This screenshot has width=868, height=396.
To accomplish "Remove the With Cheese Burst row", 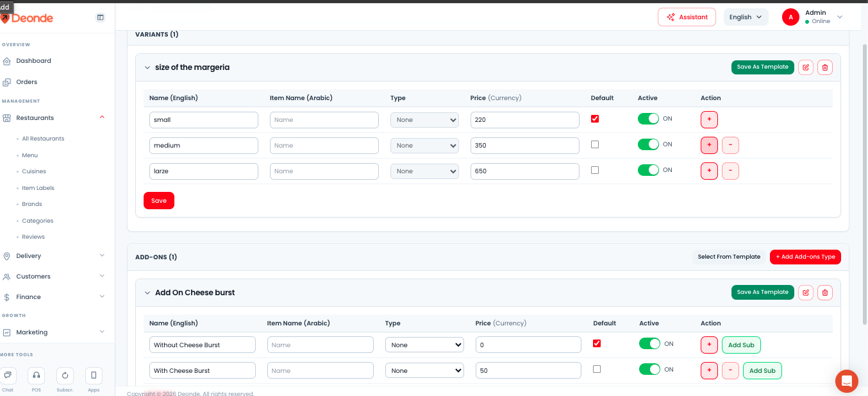I will 730,371.
